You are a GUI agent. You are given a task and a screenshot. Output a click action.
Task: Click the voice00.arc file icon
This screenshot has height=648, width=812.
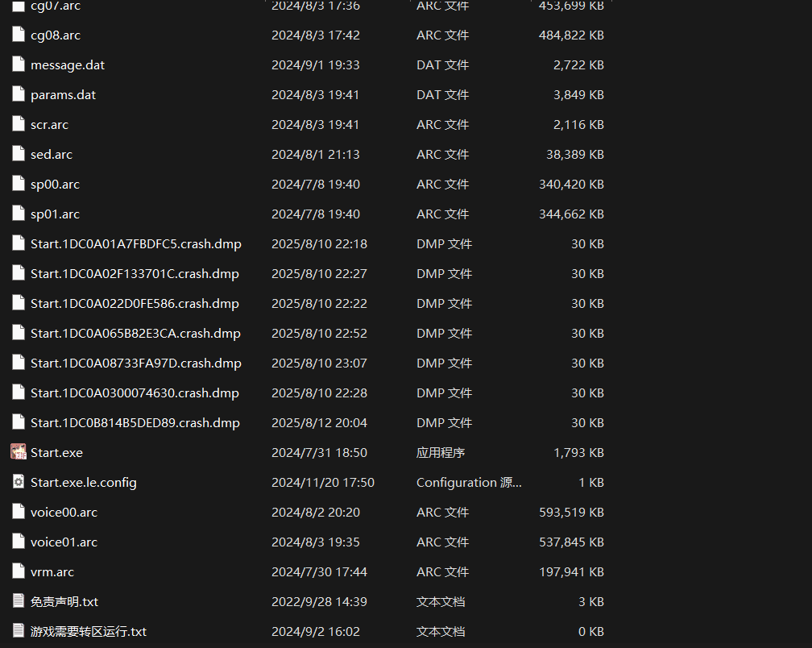(x=19, y=512)
